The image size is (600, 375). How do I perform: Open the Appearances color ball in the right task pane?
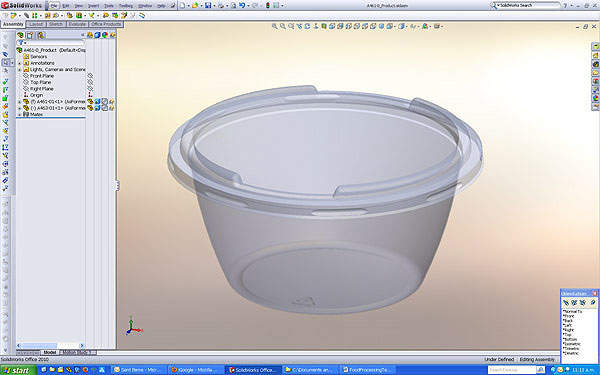[595, 98]
